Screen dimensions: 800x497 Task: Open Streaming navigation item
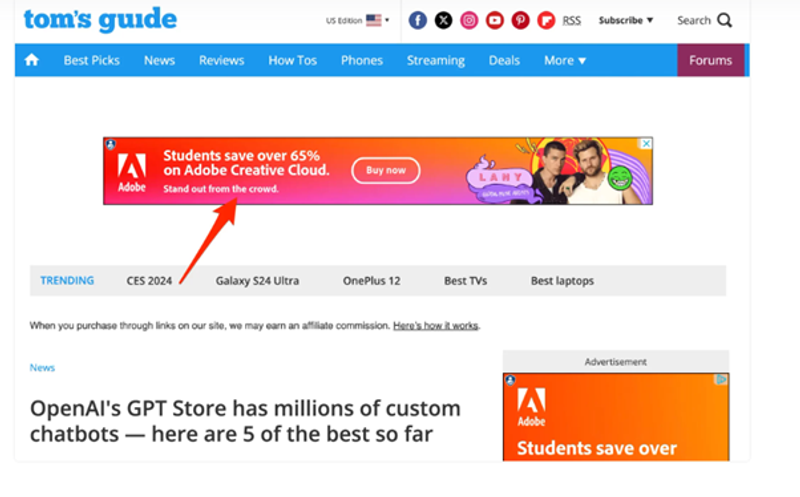coord(436,61)
